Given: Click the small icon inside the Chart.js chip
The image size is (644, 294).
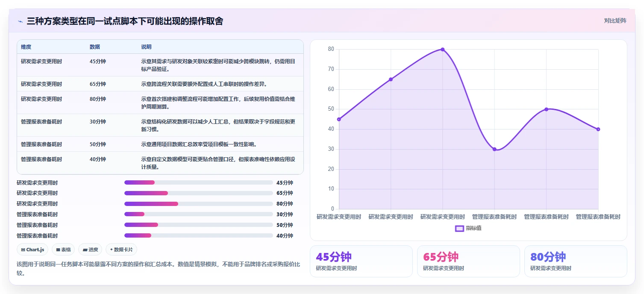Looking at the screenshot, I should click(23, 250).
